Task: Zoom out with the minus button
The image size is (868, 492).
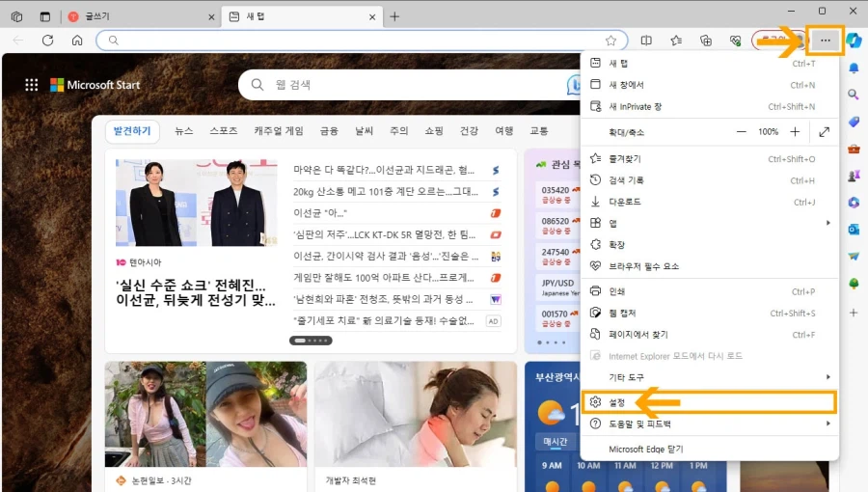Action: [742, 132]
